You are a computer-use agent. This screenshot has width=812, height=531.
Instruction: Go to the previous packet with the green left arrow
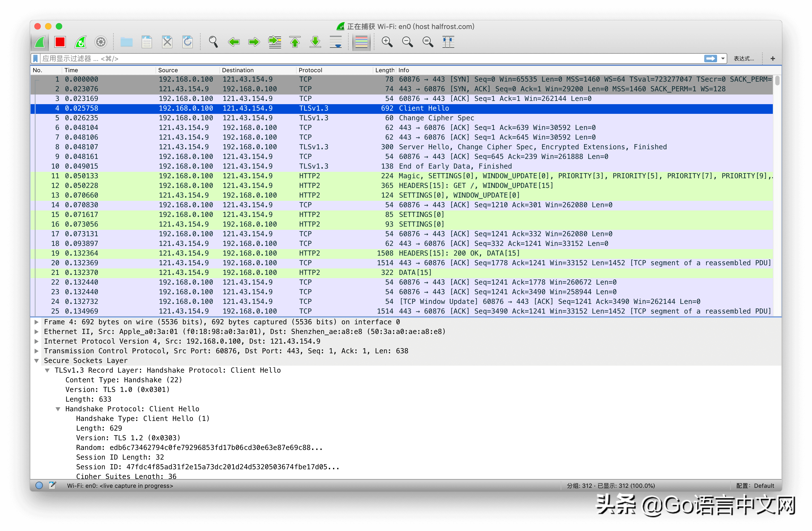pos(234,42)
